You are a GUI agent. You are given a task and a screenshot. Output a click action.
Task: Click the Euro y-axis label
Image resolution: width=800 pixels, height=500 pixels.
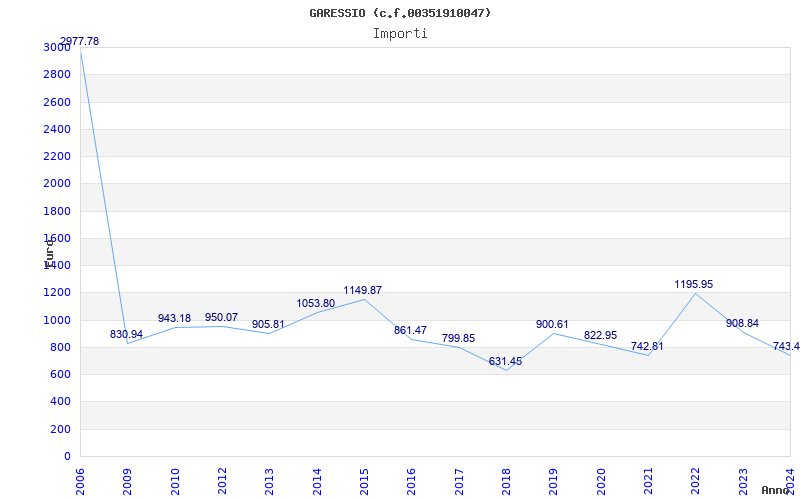coord(49,252)
